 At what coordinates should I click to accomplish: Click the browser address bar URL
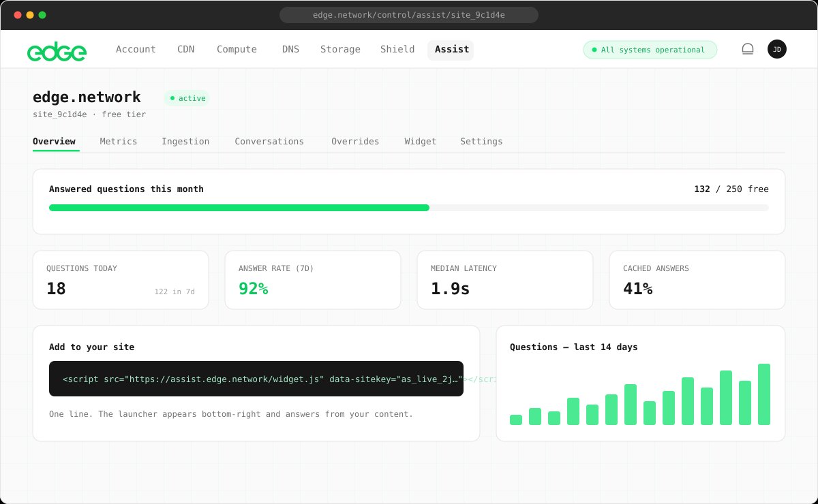coord(409,15)
